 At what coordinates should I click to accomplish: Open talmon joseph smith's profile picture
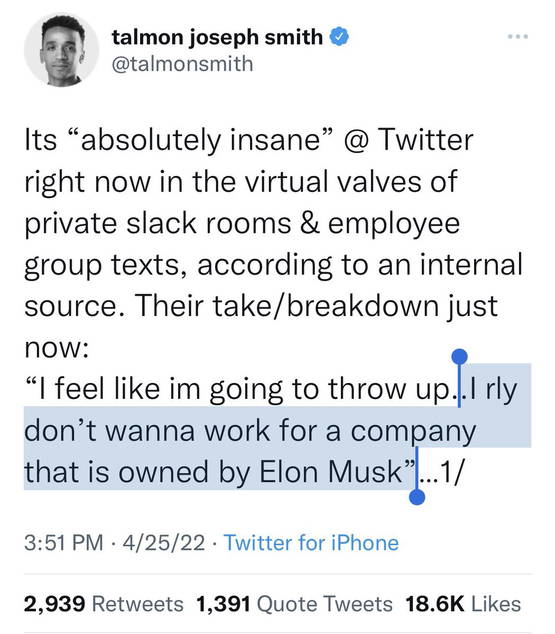[x=61, y=50]
